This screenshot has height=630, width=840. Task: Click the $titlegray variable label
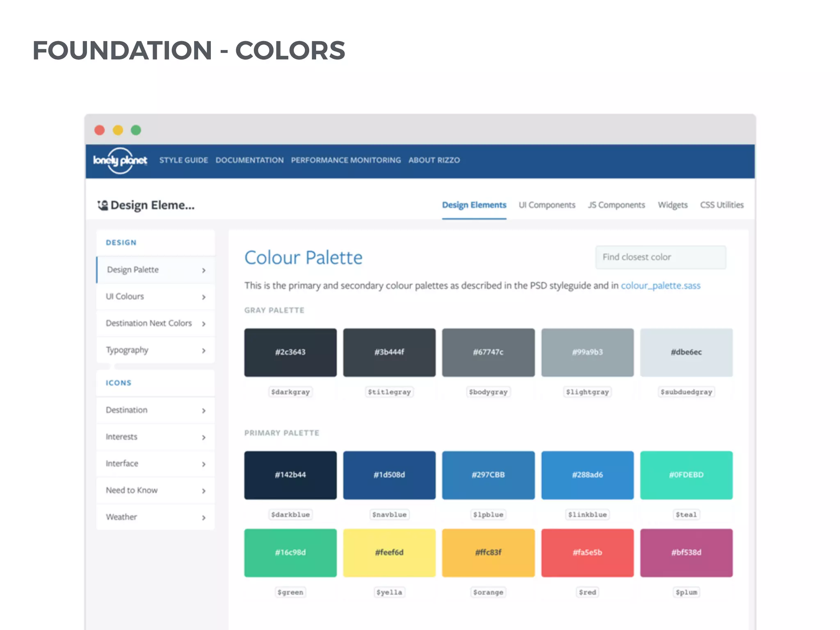389,392
